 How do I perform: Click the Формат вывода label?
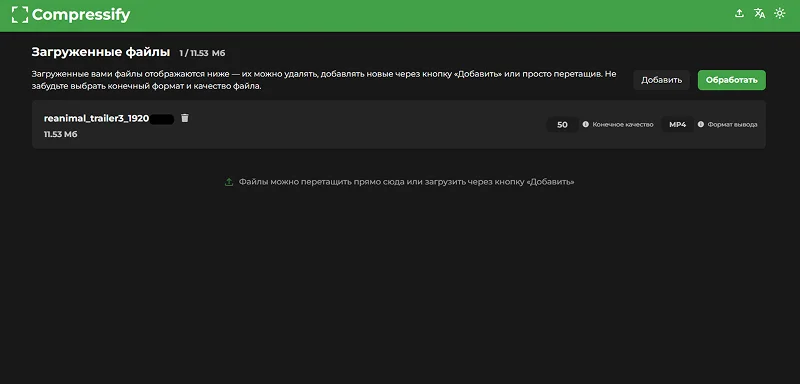(x=732, y=124)
